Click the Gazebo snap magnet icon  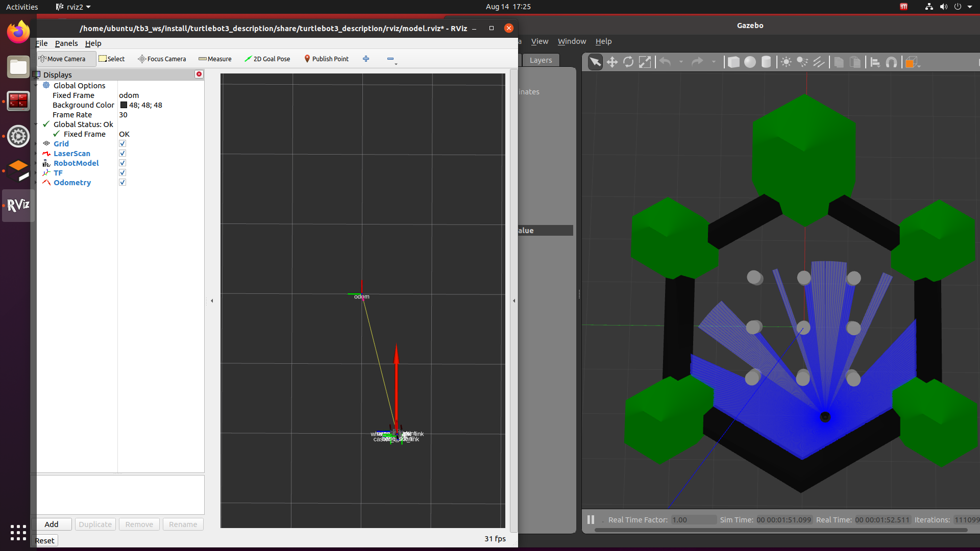(x=891, y=62)
